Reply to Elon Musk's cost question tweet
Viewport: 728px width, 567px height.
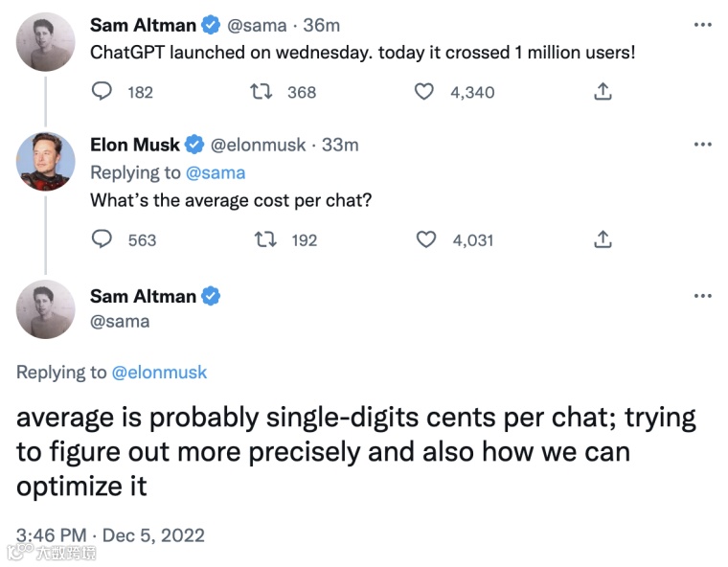(102, 239)
